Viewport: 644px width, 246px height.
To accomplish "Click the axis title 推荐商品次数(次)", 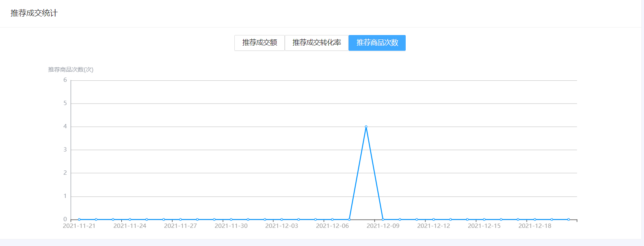I will (71, 70).
